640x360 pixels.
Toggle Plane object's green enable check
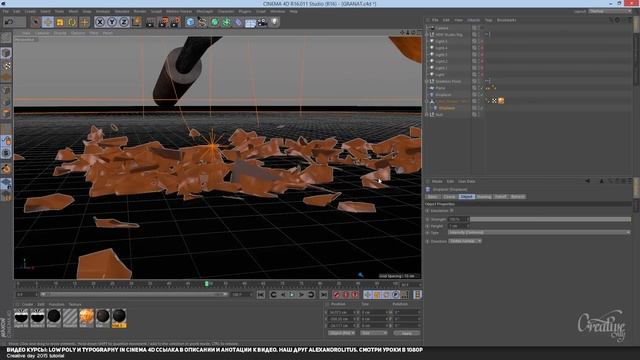482,88
